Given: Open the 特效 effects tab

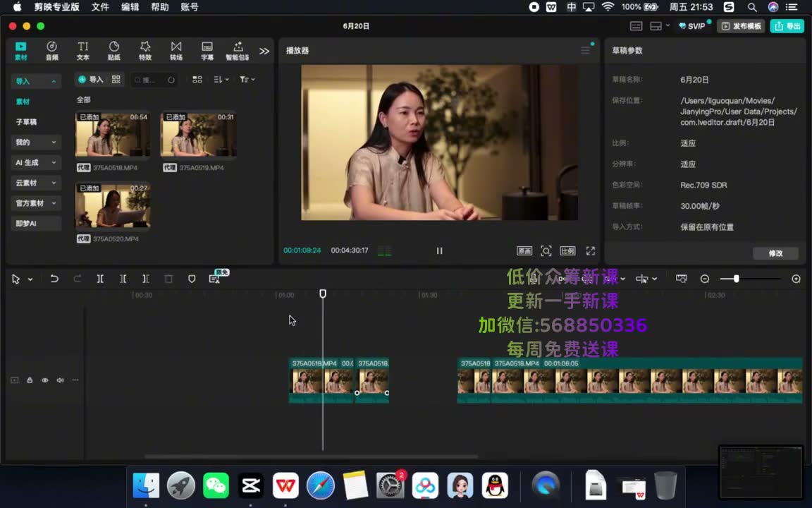Looking at the screenshot, I should [145, 51].
